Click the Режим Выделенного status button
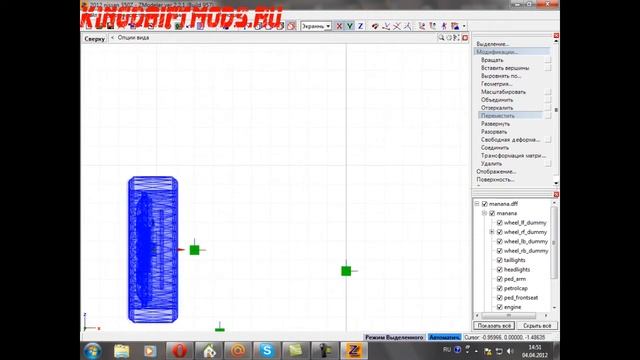Image resolution: width=640 pixels, height=360 pixels. pyautogui.click(x=394, y=338)
